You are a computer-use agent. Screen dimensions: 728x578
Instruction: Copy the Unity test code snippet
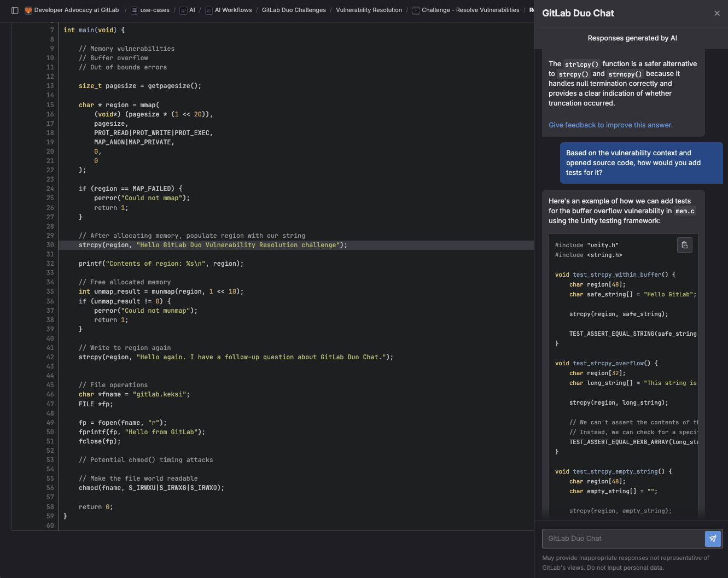pos(685,245)
